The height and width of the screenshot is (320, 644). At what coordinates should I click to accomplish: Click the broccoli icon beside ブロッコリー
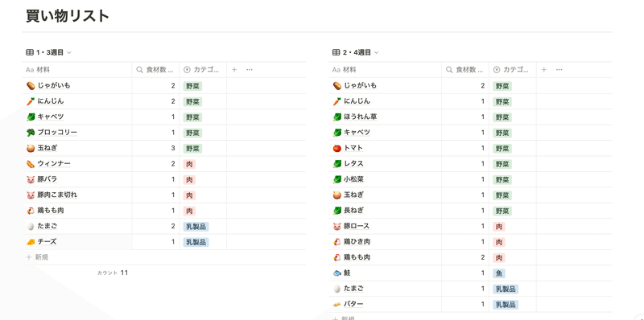coord(30,133)
